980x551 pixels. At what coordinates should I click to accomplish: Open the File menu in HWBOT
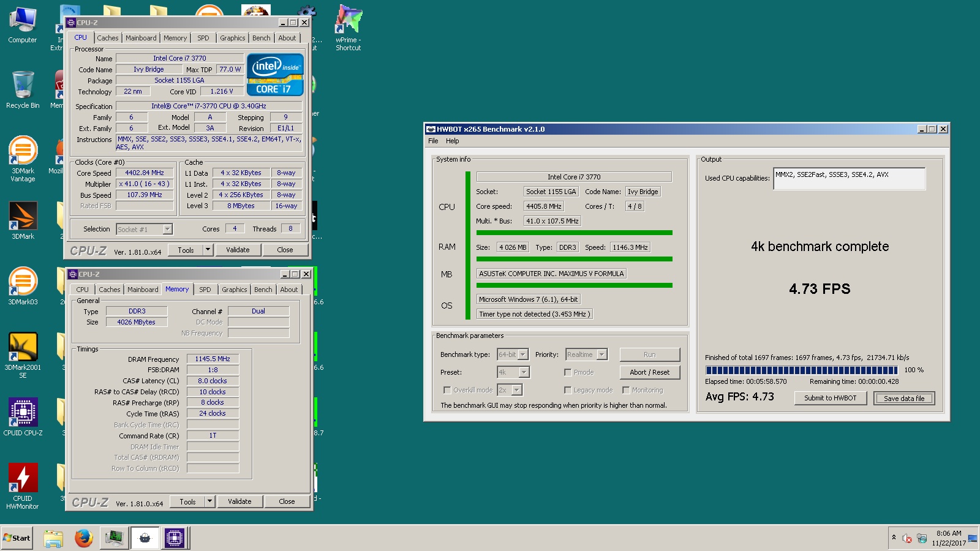click(x=433, y=141)
